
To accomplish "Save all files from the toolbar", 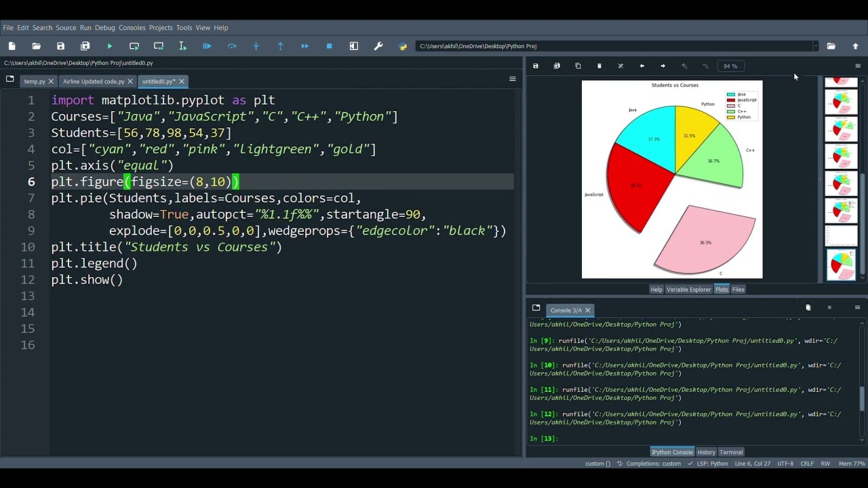I will [x=85, y=46].
